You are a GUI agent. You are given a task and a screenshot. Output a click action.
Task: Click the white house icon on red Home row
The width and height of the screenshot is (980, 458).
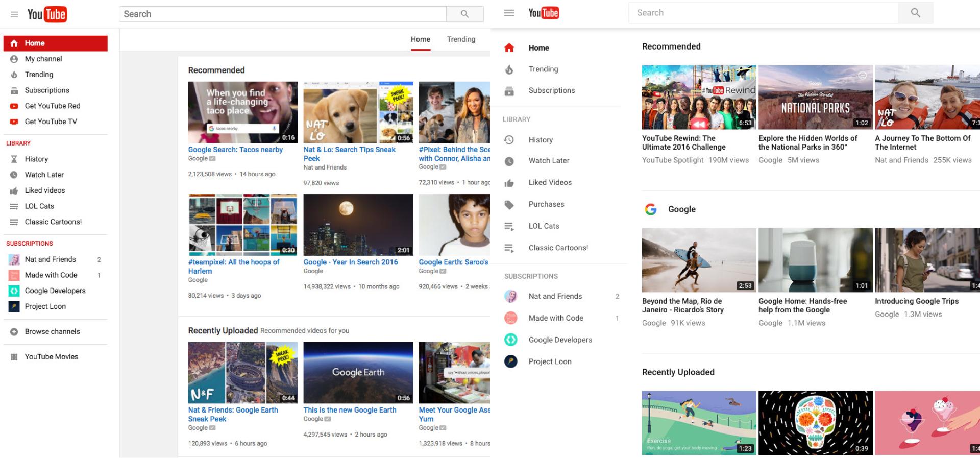14,43
